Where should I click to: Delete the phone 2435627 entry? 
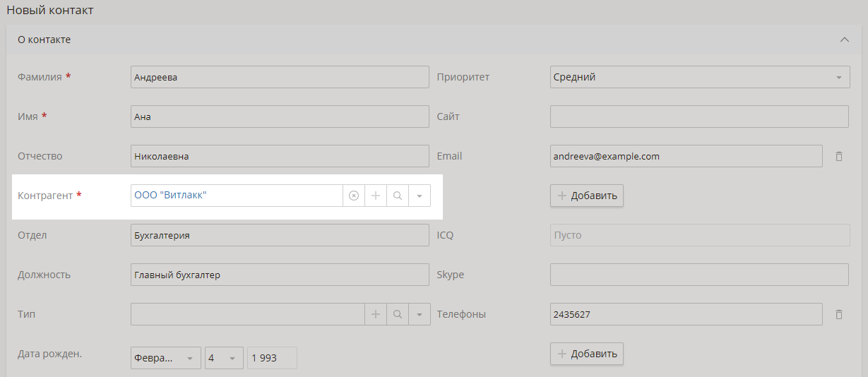pos(839,314)
